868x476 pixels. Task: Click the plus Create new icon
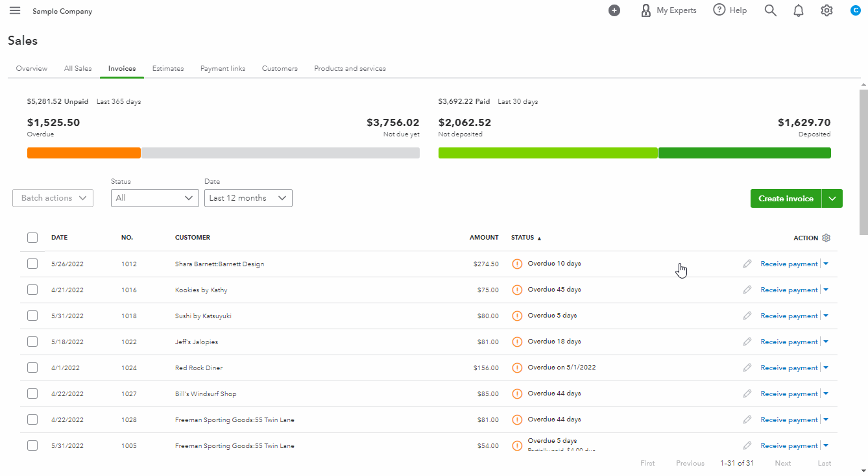point(614,10)
